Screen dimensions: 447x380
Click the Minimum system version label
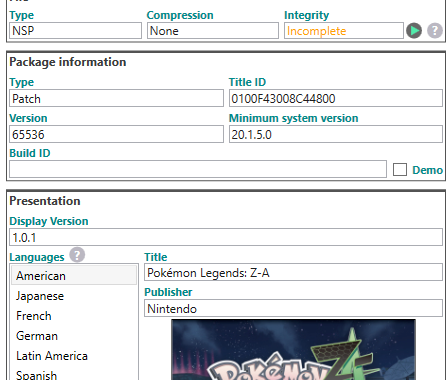click(x=294, y=118)
